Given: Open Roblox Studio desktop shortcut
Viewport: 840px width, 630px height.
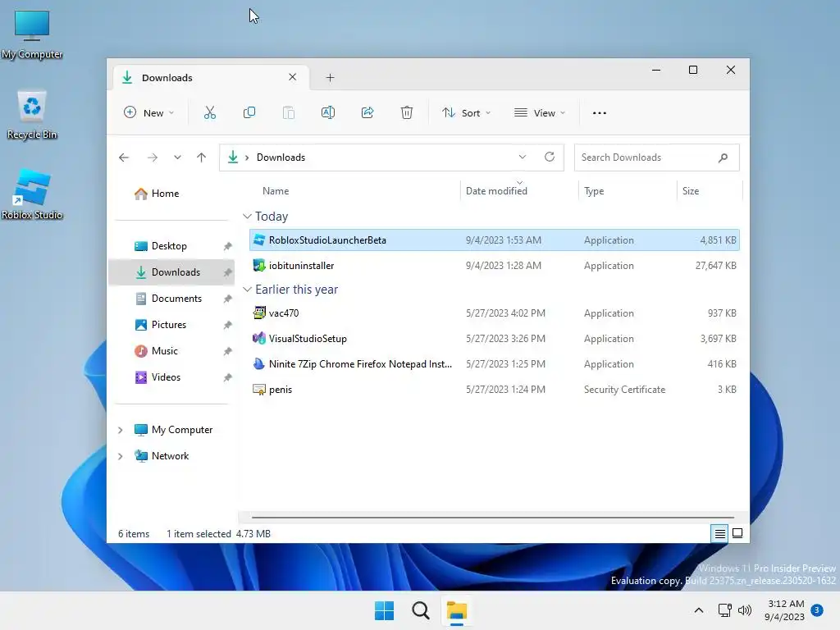Looking at the screenshot, I should point(32,195).
